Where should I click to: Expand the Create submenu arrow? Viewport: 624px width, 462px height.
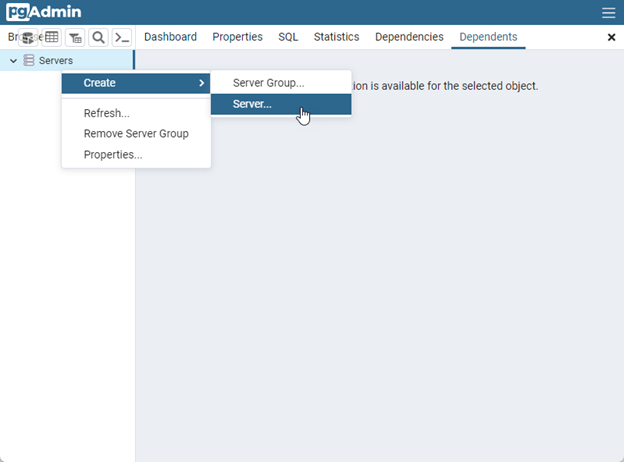pyautogui.click(x=201, y=83)
